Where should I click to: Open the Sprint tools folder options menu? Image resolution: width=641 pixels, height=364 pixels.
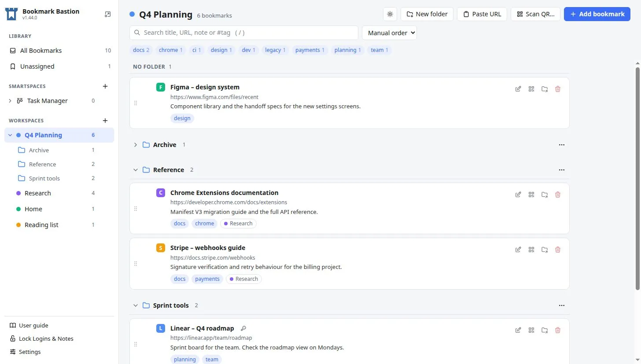click(561, 305)
